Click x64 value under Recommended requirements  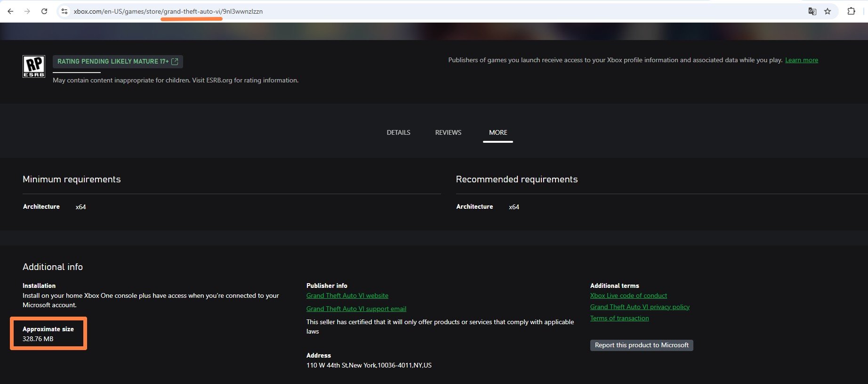(514, 207)
